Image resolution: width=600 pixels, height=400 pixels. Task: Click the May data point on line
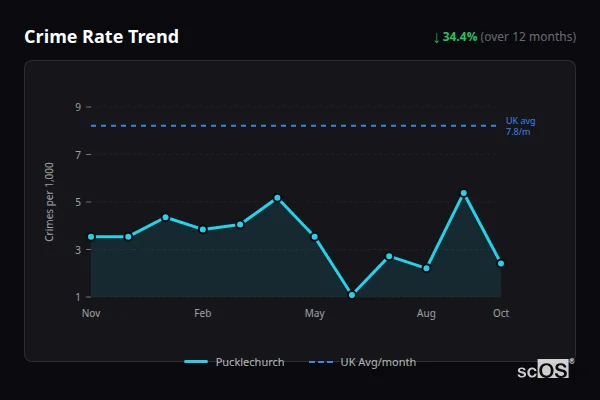coord(315,237)
